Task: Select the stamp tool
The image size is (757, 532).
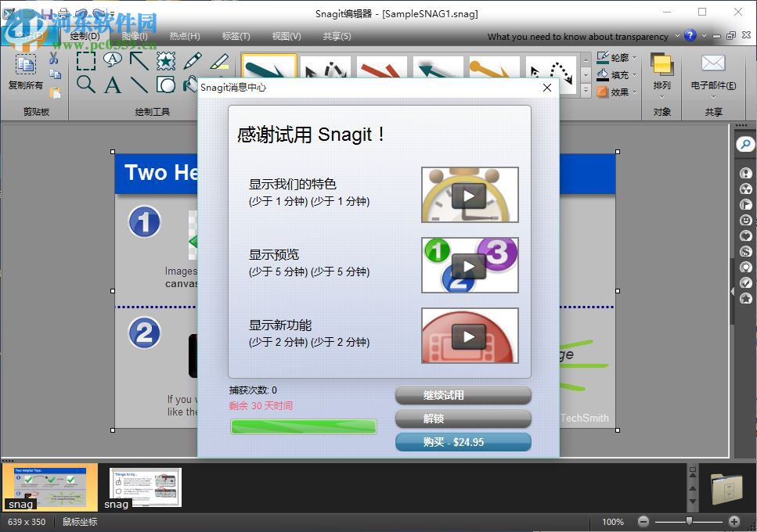Action: coord(164,61)
